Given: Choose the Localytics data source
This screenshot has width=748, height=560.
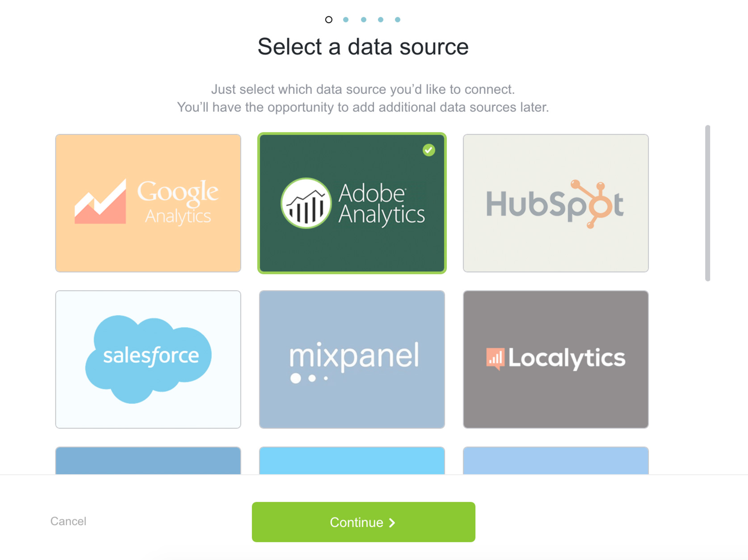Looking at the screenshot, I should [x=555, y=359].
